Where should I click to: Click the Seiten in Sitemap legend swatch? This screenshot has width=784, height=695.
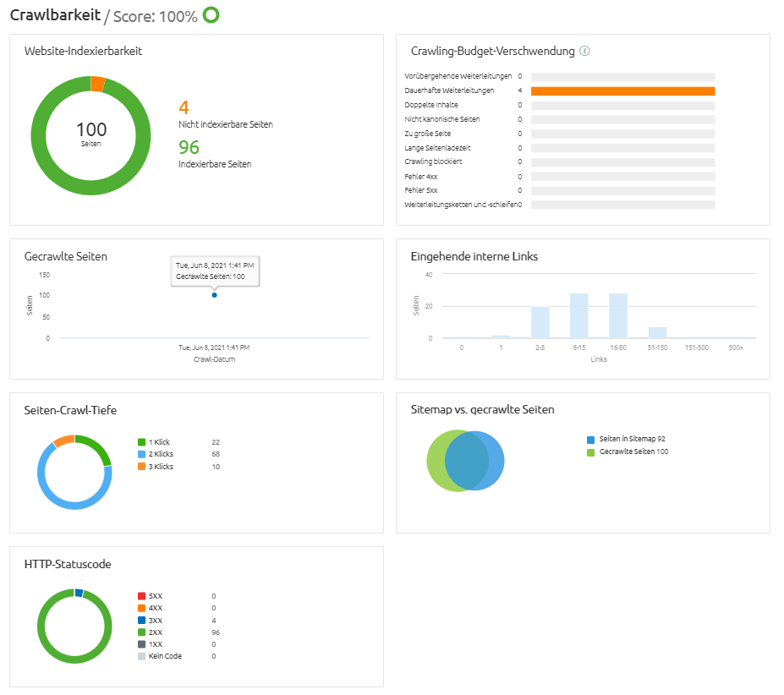coord(590,440)
